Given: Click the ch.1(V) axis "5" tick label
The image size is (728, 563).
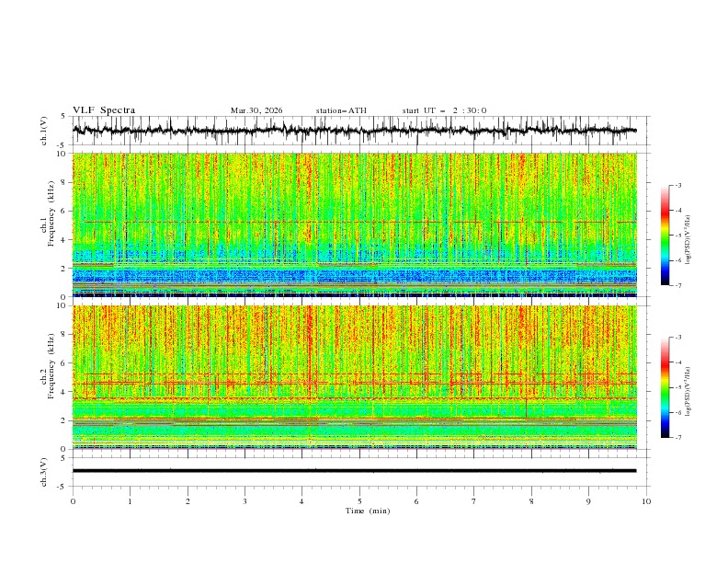Looking at the screenshot, I should [x=63, y=117].
